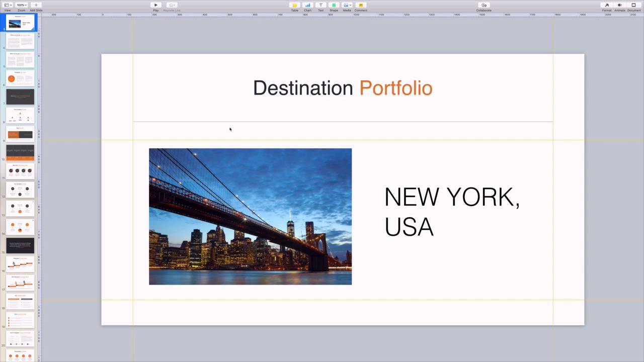Select the Brooklyn Bridge photo on slide
Viewport: 644px width, 362px height.
[250, 216]
